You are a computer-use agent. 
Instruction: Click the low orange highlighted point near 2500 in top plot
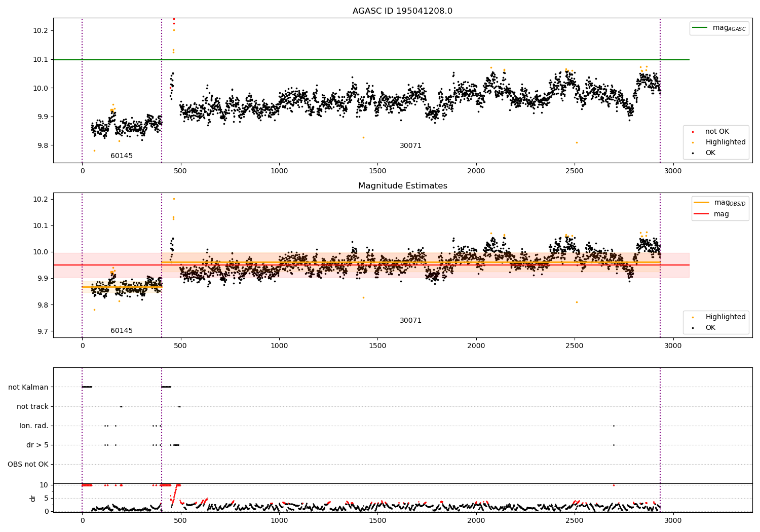click(x=577, y=142)
